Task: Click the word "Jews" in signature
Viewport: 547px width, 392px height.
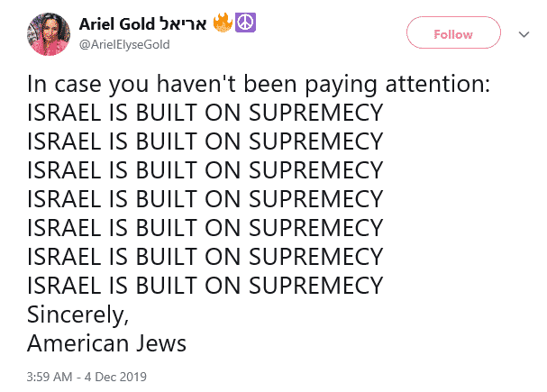Action: coord(160,343)
